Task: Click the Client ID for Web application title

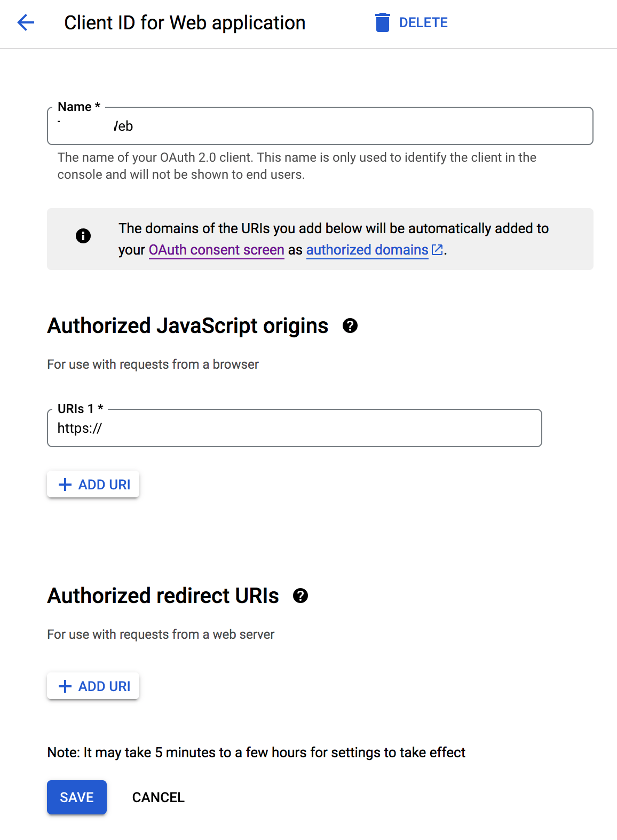Action: [185, 23]
